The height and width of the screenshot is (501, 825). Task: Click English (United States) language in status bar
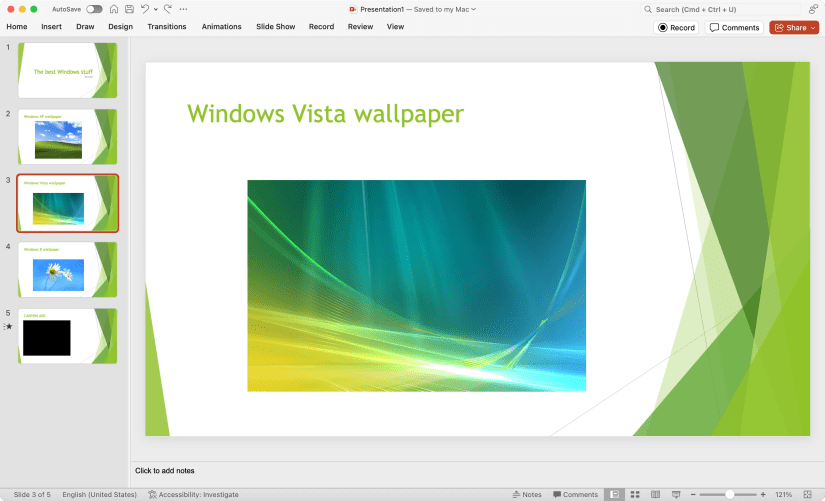coord(99,495)
